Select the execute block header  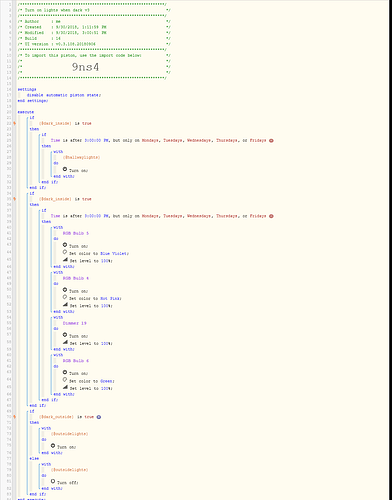[x=26, y=112]
